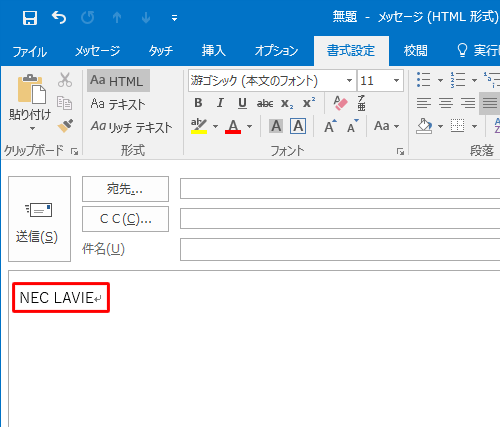Toggle Underline formatting

click(x=242, y=103)
